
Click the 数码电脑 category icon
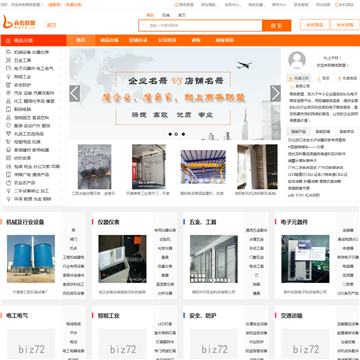(9, 109)
